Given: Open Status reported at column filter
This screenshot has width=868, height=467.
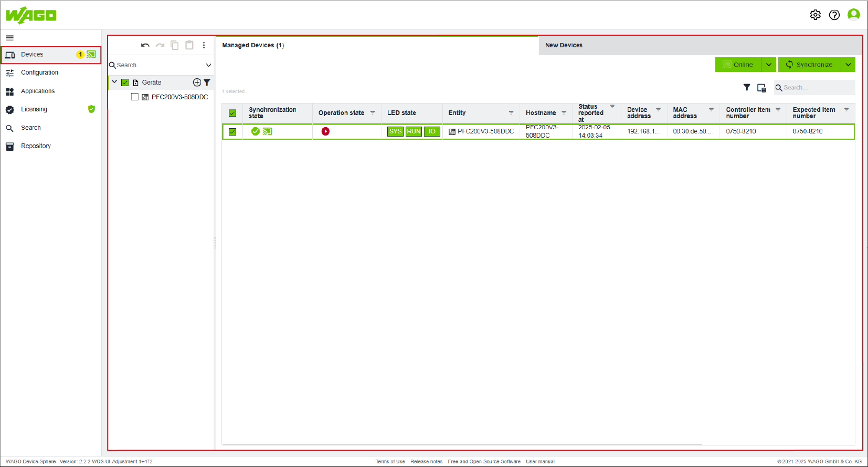Looking at the screenshot, I should point(612,106).
